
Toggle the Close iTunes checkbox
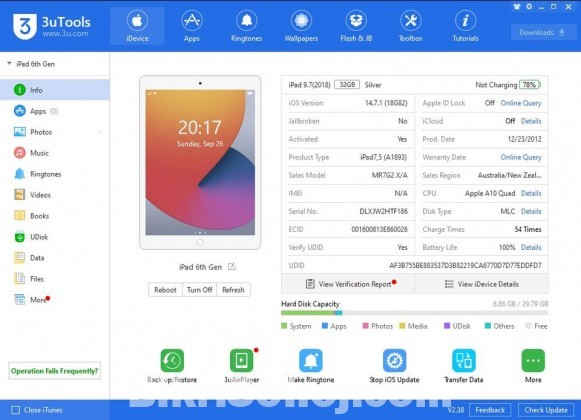(x=16, y=410)
